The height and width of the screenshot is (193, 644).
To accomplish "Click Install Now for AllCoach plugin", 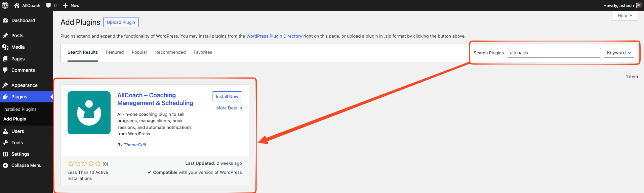I will pos(227,96).
